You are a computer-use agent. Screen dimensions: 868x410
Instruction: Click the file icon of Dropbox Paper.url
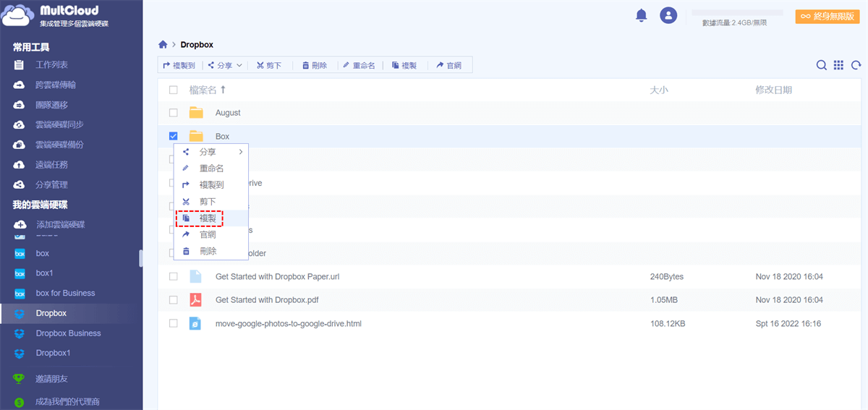(195, 276)
